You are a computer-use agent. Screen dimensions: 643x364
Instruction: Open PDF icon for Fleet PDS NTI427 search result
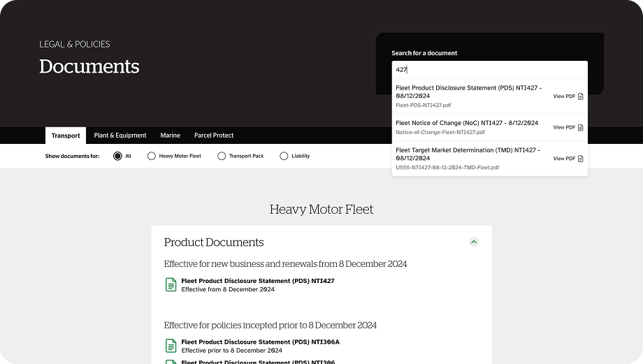point(580,96)
